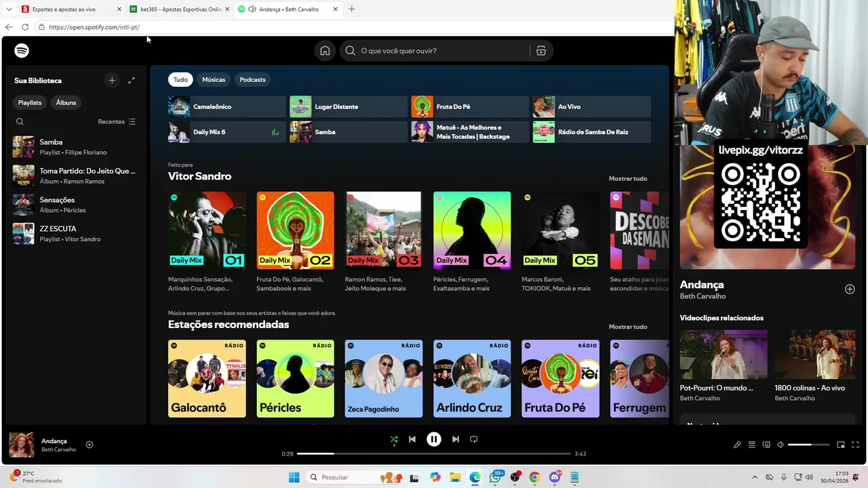Open the Camaleônico shortcut tile
The width and height of the screenshot is (868, 488).
click(x=227, y=106)
